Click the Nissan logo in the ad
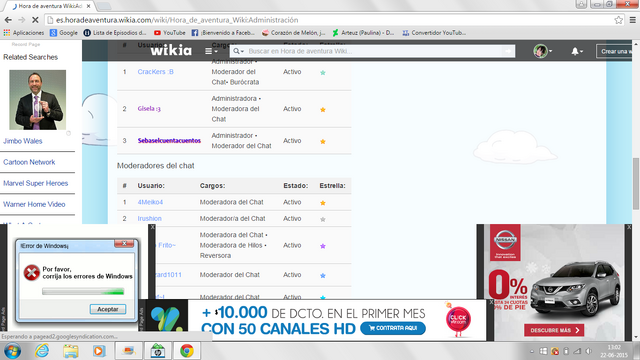The image size is (640, 360). [505, 242]
